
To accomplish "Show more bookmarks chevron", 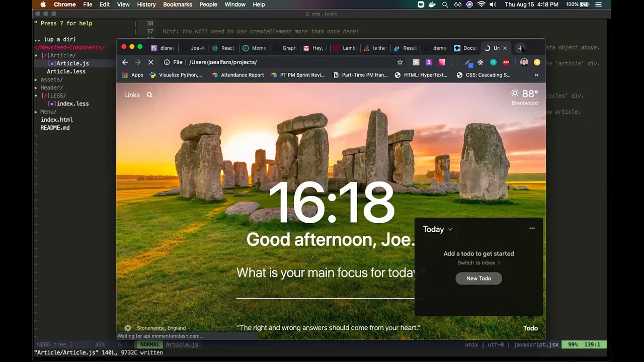I will click(536, 75).
